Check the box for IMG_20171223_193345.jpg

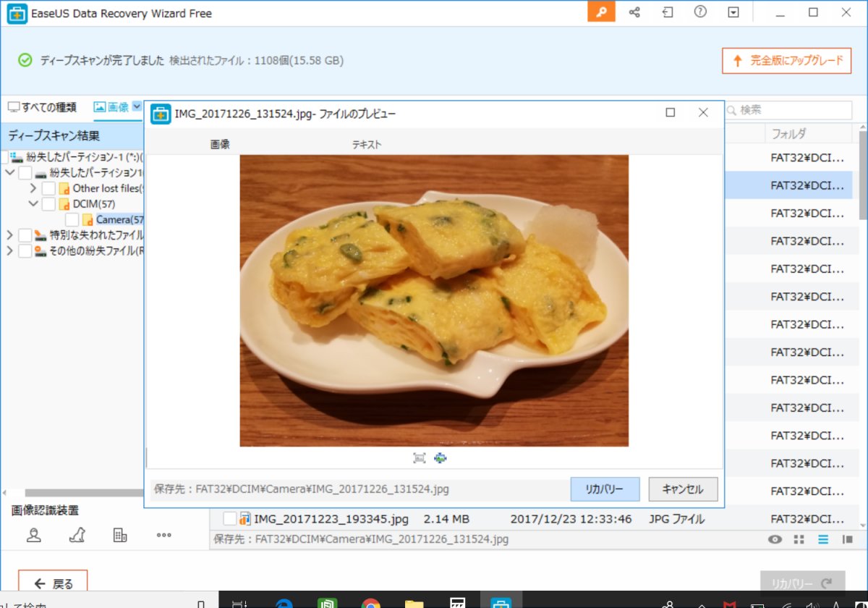click(x=229, y=519)
